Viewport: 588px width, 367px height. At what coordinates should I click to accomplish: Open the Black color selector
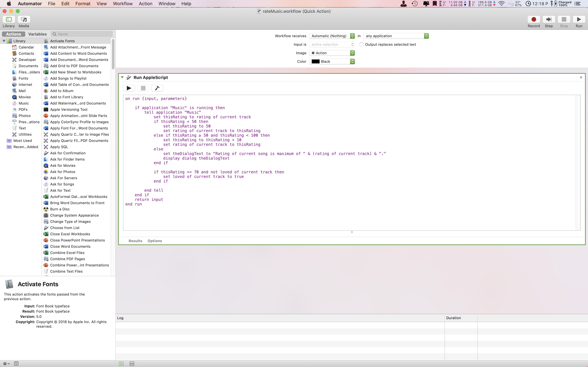pos(332,62)
